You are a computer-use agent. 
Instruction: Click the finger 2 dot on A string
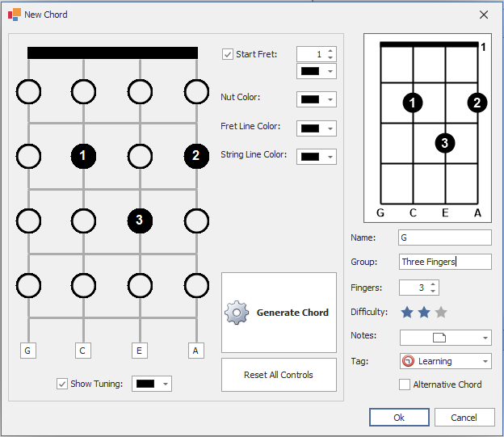(x=196, y=155)
